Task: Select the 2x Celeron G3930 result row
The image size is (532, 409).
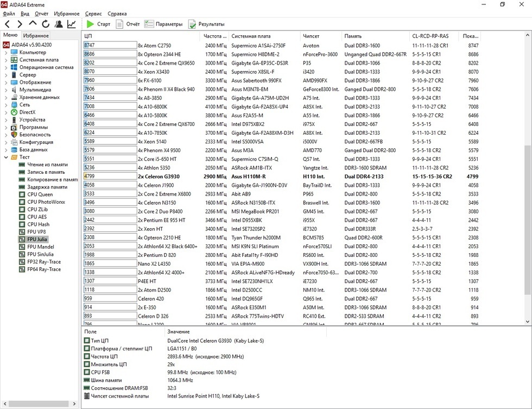Action: tap(282, 177)
